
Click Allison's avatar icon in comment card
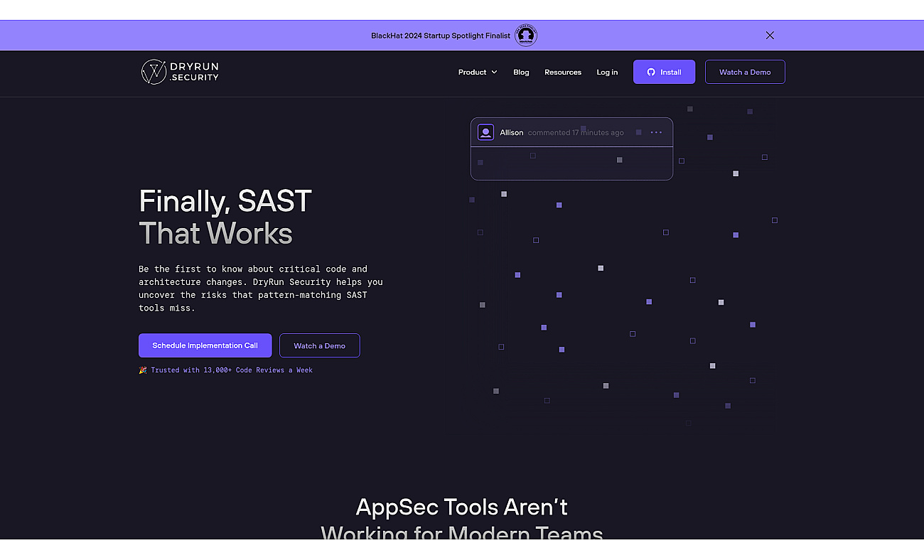pyautogui.click(x=485, y=132)
